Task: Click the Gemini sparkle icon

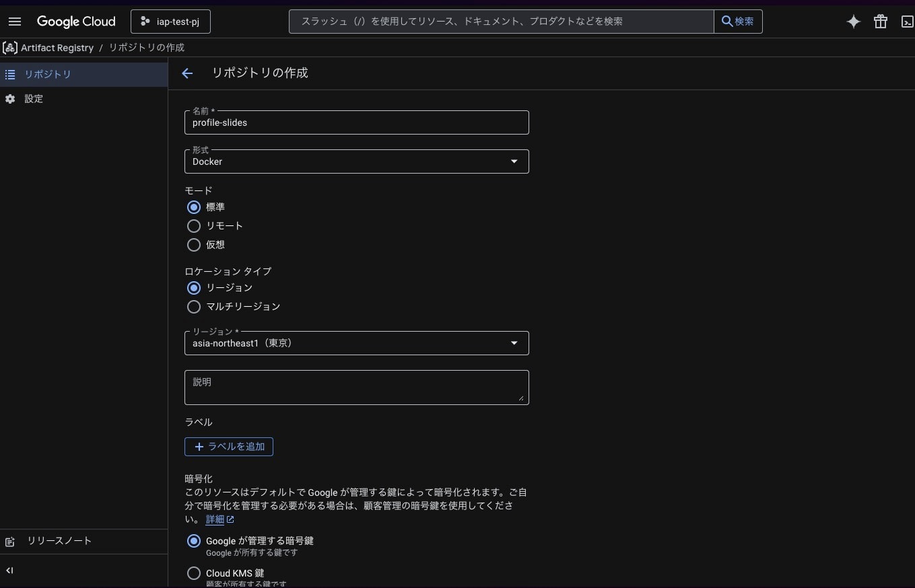Action: [853, 22]
